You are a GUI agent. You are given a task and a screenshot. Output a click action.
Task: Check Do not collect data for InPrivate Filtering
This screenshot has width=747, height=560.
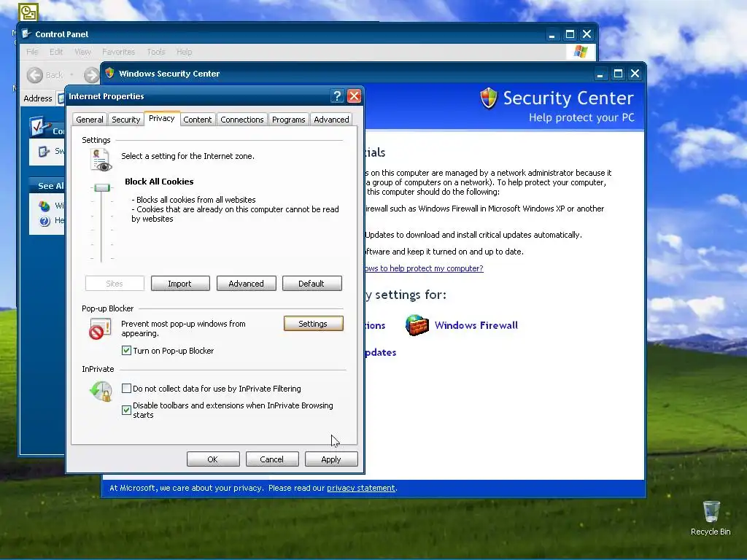coord(126,389)
